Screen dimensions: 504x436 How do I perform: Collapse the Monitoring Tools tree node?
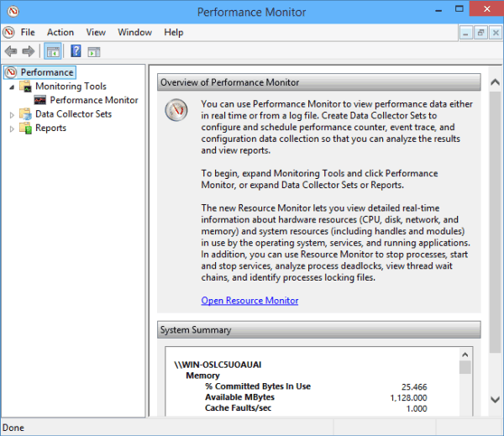tap(12, 87)
